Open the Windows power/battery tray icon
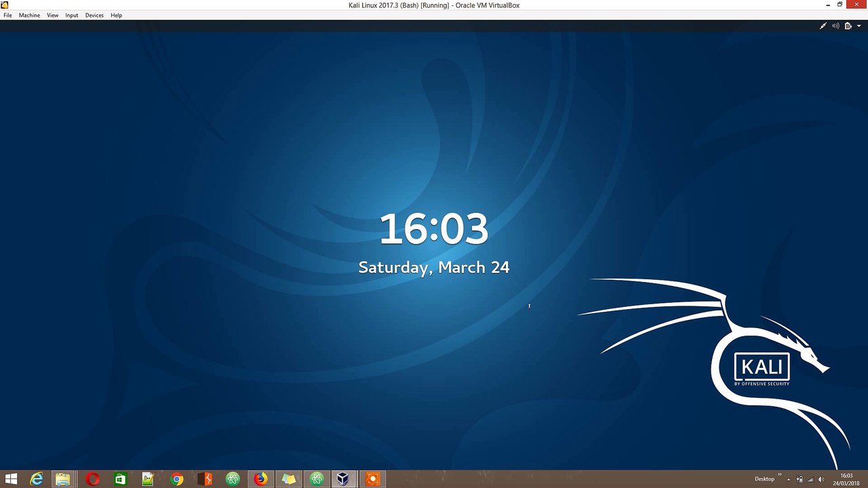 800,480
